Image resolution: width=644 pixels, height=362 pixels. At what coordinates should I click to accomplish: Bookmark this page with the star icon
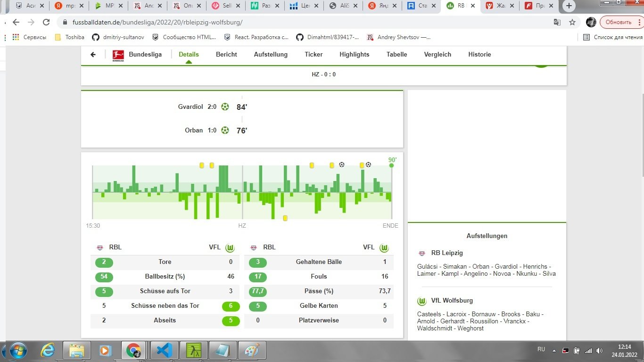572,22
